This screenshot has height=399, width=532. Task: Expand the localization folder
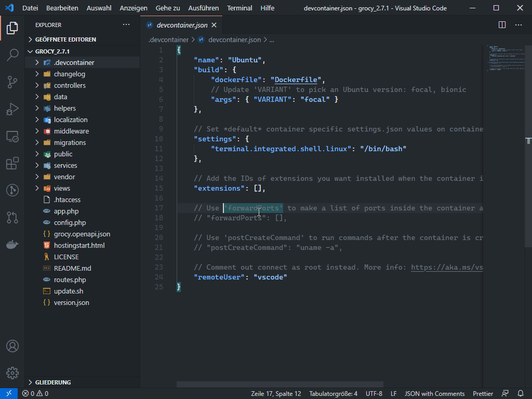(71, 119)
